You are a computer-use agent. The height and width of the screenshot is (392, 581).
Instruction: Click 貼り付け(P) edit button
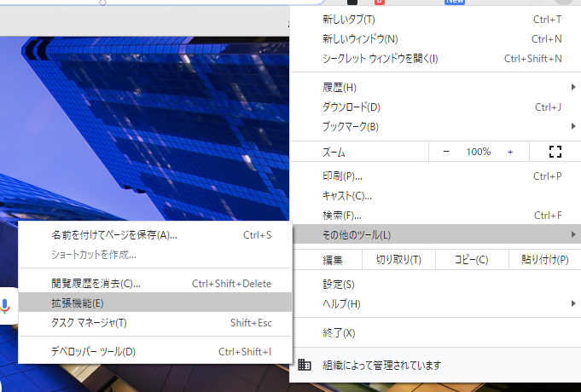tap(544, 260)
